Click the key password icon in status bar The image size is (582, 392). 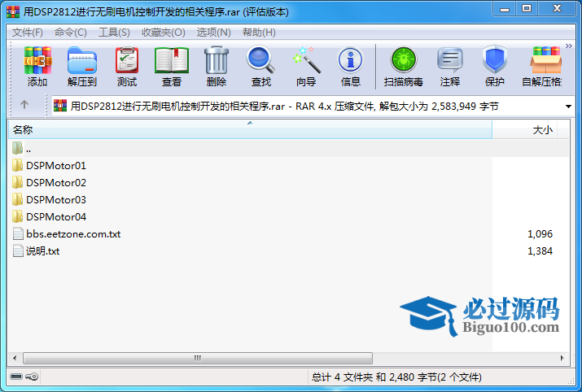click(32, 377)
